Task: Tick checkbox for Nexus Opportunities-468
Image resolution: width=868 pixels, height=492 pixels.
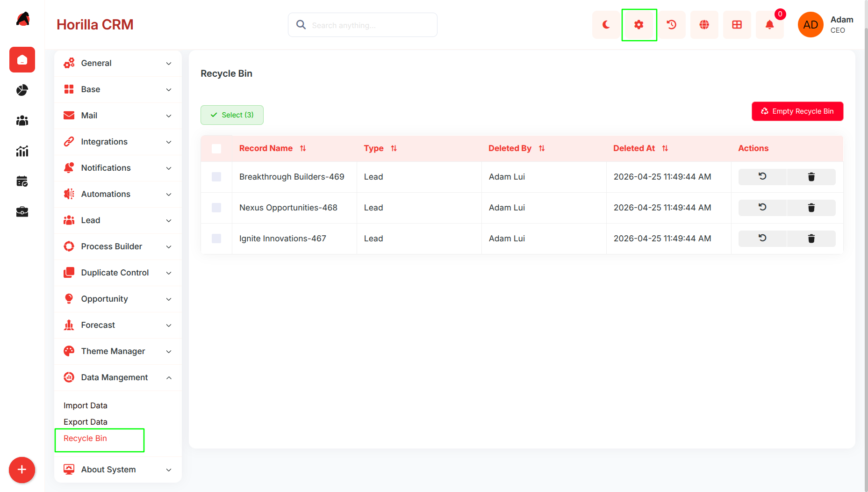Action: click(x=216, y=208)
